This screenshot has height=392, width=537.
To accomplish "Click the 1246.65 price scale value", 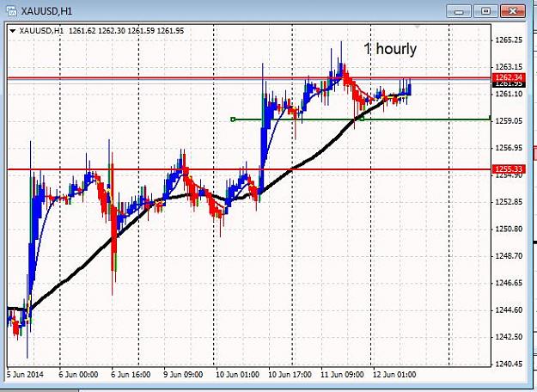I will [509, 283].
